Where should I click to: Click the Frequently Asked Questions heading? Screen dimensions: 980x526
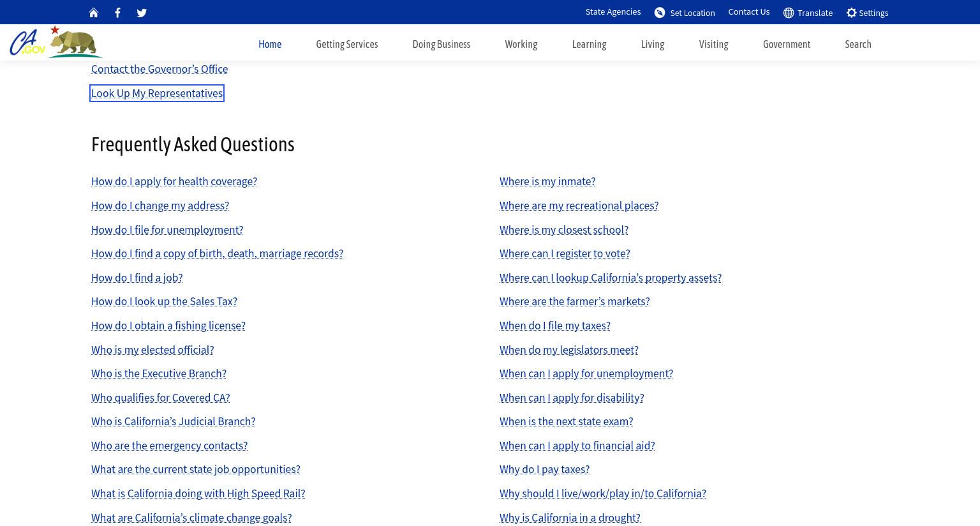(193, 145)
